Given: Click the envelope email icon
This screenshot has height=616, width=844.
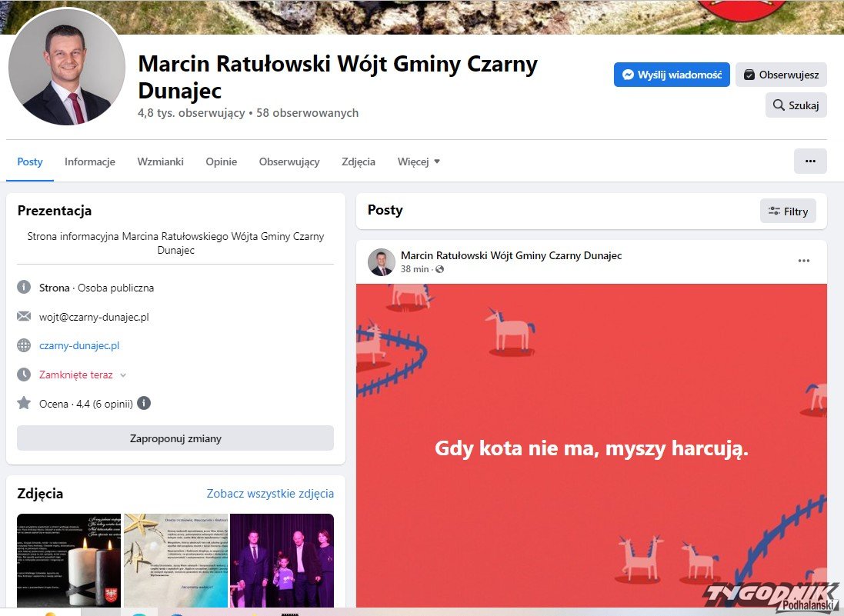Looking at the screenshot, I should 24,317.
